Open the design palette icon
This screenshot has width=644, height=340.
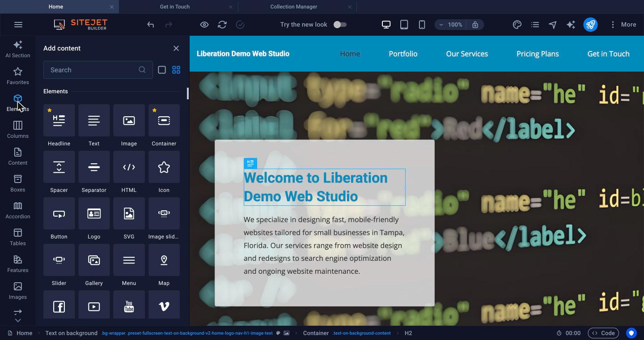(517, 25)
